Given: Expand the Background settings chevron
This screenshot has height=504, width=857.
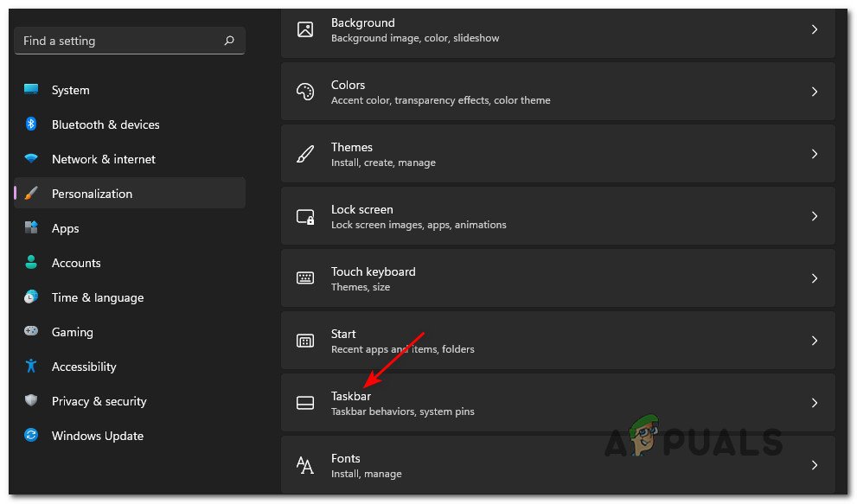Looking at the screenshot, I should pyautogui.click(x=814, y=29).
